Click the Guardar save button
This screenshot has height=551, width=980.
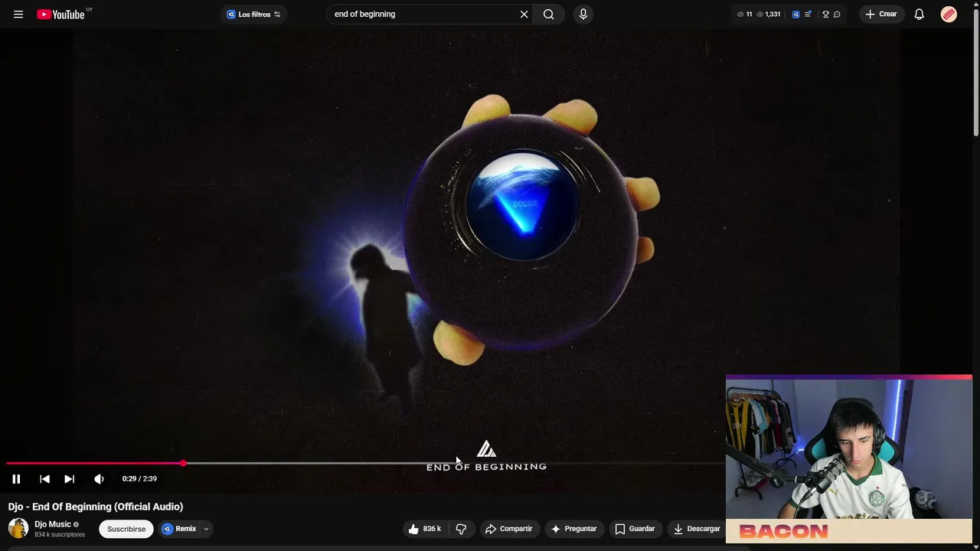(635, 529)
